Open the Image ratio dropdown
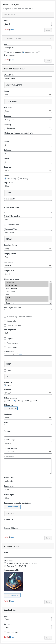Screen dimensions: 56x644 28,266
